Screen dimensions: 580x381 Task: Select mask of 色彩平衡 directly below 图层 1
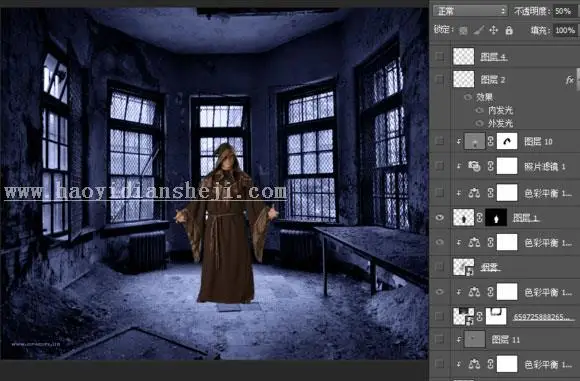click(507, 242)
